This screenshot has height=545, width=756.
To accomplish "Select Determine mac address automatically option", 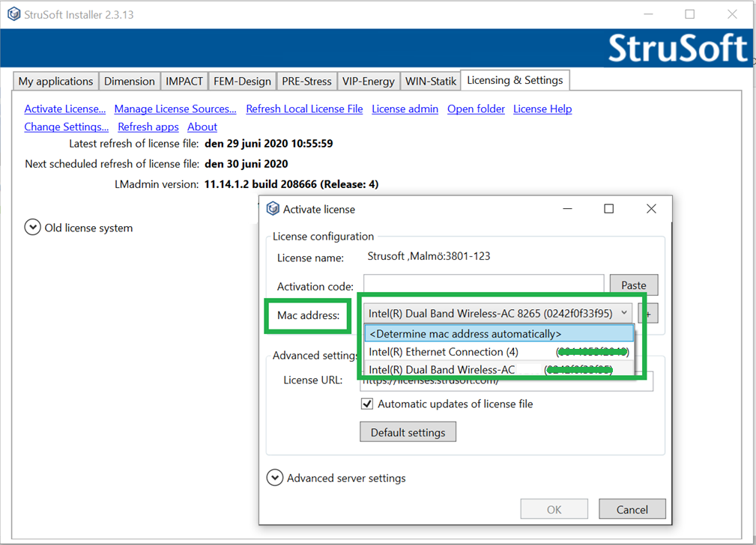I will pyautogui.click(x=499, y=334).
